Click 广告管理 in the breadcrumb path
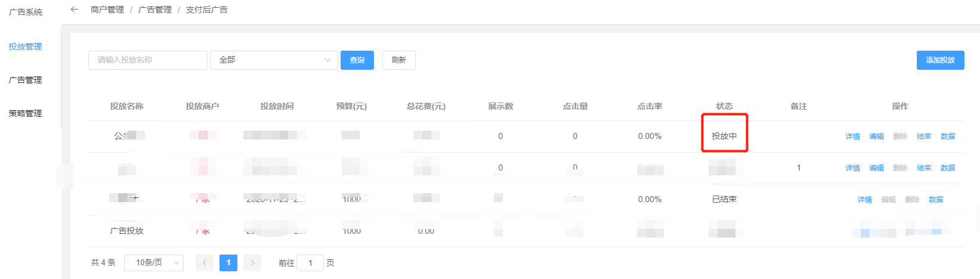Screen dimensions: 980x279 [x=155, y=10]
